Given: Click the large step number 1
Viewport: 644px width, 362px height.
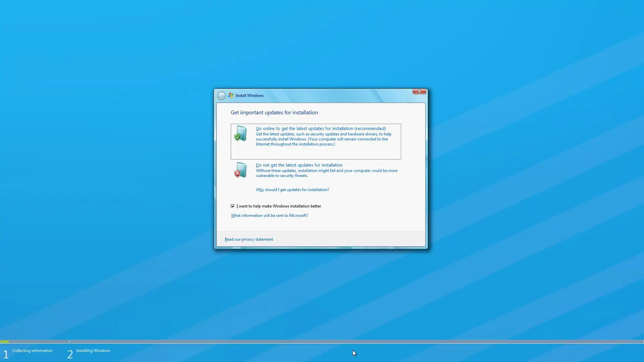Looking at the screenshot, I should [6, 354].
